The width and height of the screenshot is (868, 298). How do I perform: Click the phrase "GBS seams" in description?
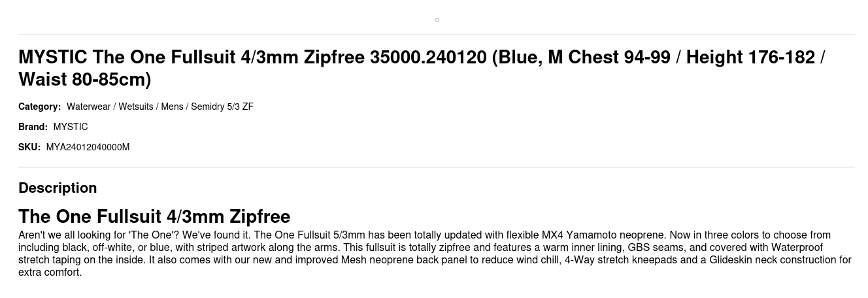[x=654, y=248]
